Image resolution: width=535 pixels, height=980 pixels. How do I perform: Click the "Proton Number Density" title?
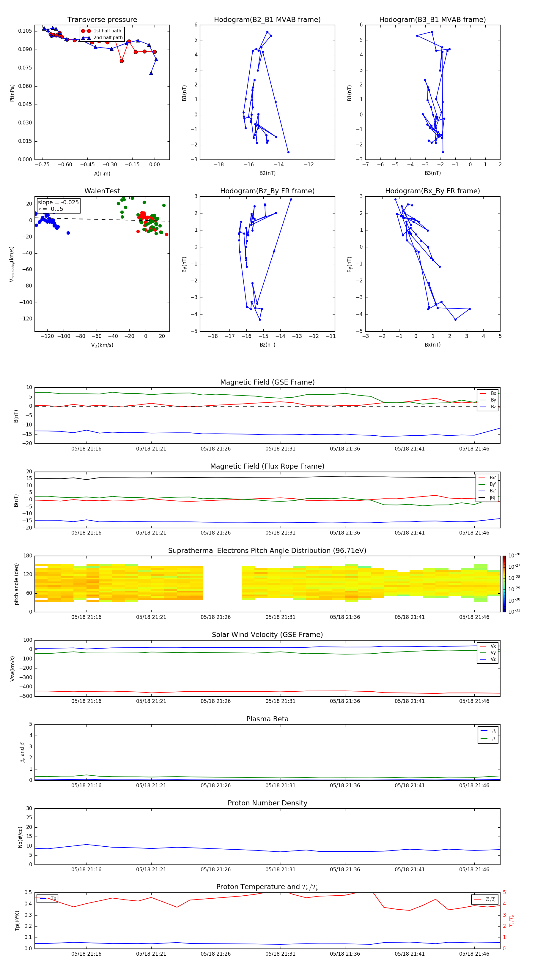pos(267,803)
